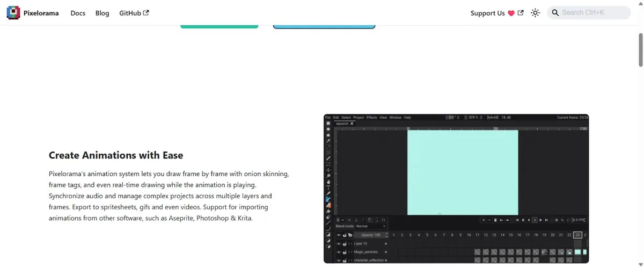
Task: Click the "Create Animations with Ease" heading
Action: pyautogui.click(x=116, y=155)
